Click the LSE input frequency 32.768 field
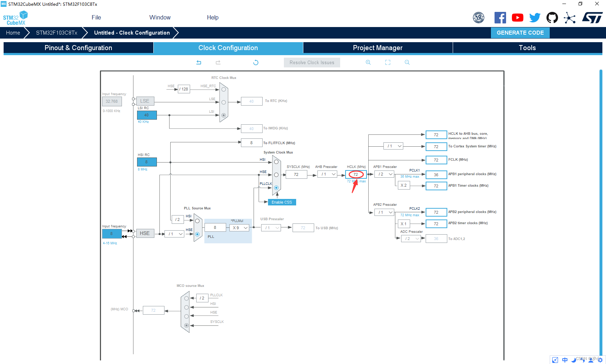Viewport: 606px width, 364px height. pos(112,101)
